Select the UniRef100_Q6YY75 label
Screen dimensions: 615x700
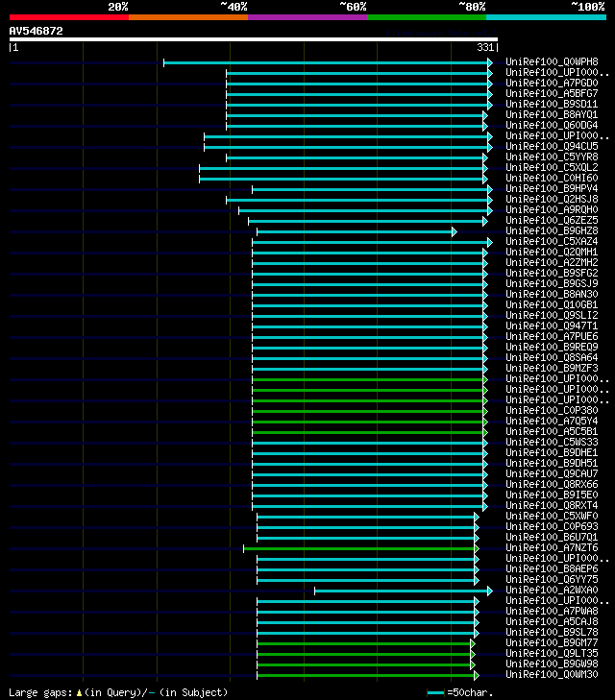point(552,579)
